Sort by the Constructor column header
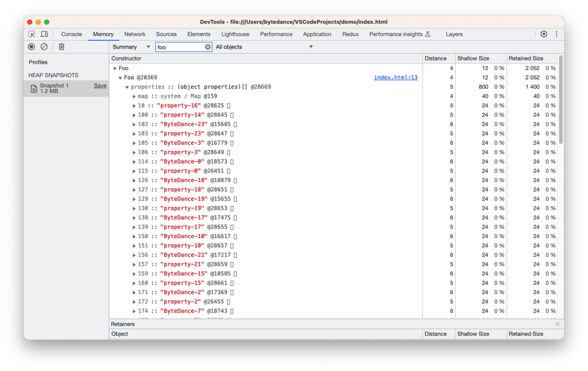Screen dimensions: 588x371 point(266,58)
